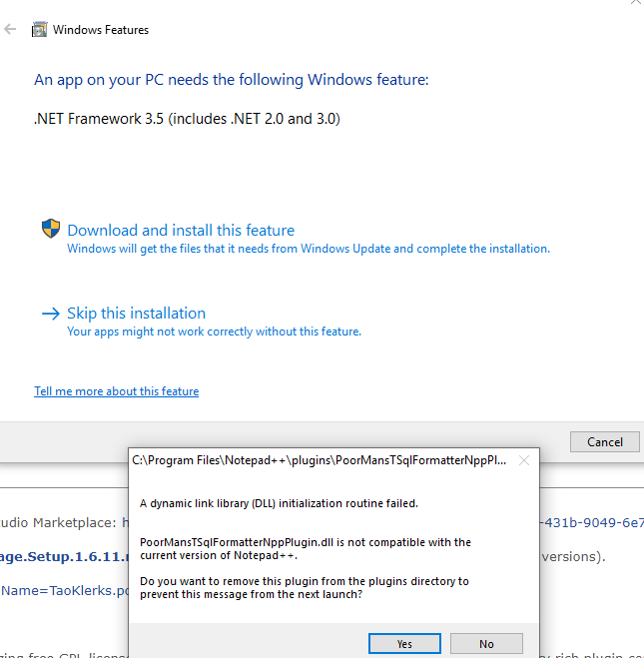Click 'age.Setup.1.6.11' bold link in background page
Viewport: 644px width, 658px height.
pos(64,557)
